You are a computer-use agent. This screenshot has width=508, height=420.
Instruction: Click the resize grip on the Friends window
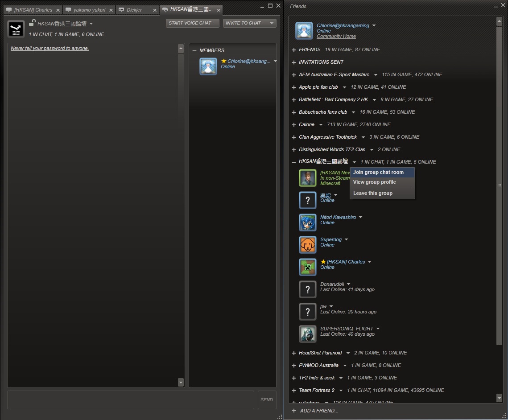pyautogui.click(x=504, y=416)
